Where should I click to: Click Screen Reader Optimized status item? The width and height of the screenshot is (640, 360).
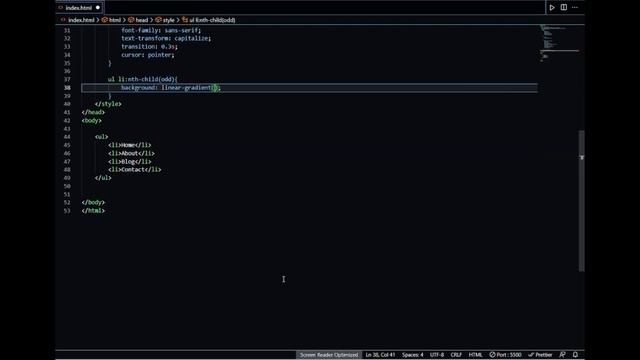329,355
